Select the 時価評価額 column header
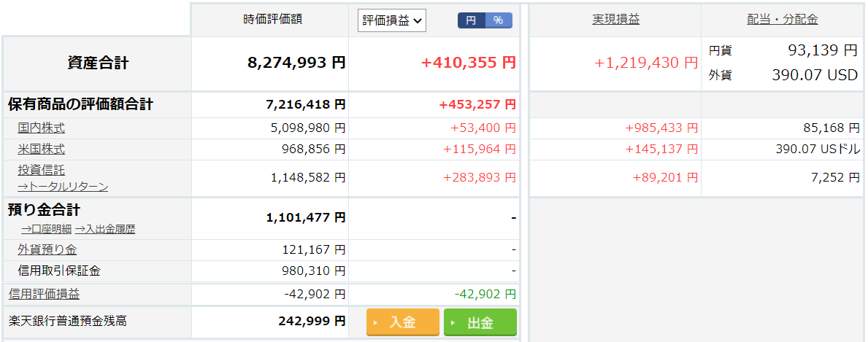The width and height of the screenshot is (868, 342). click(273, 20)
